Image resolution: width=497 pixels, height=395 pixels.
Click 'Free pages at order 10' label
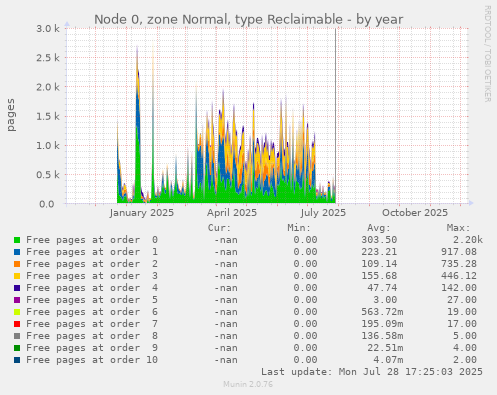point(92,360)
